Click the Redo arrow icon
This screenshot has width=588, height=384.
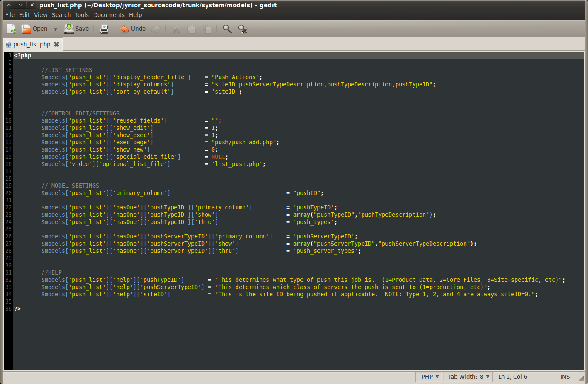point(156,29)
